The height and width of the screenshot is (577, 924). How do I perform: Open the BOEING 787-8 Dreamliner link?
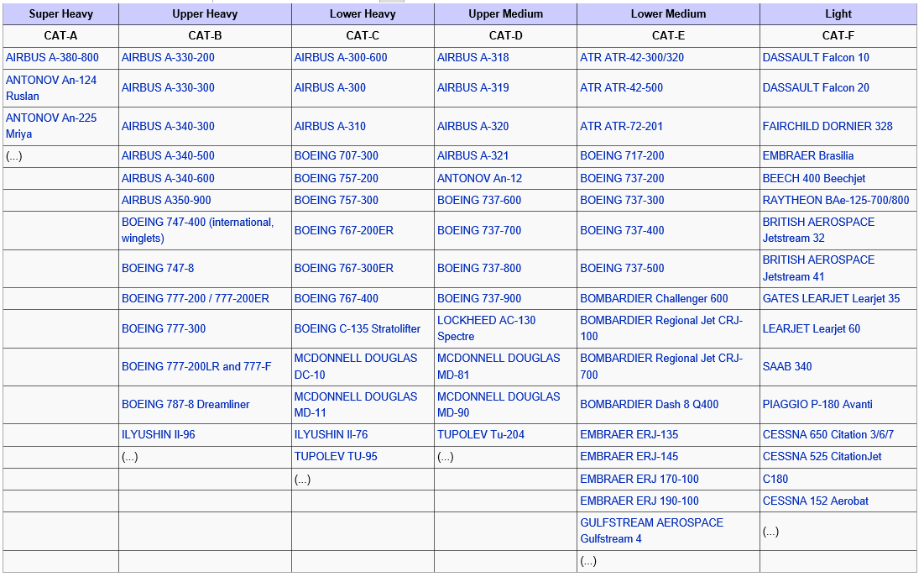pyautogui.click(x=185, y=404)
